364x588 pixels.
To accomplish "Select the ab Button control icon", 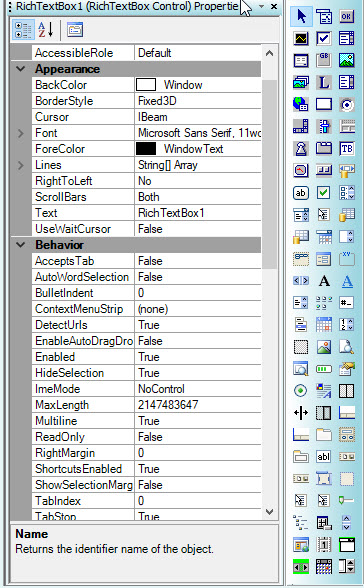I will [301, 193].
